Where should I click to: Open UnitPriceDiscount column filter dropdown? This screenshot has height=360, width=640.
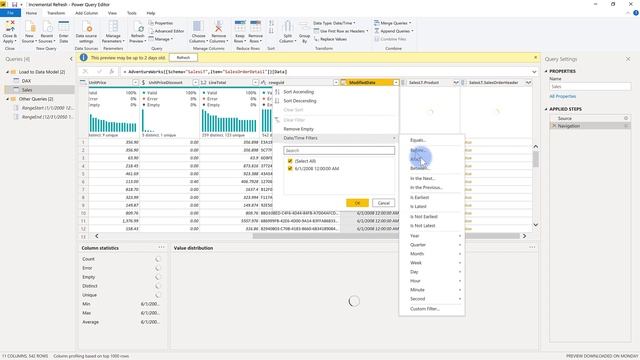[195, 83]
